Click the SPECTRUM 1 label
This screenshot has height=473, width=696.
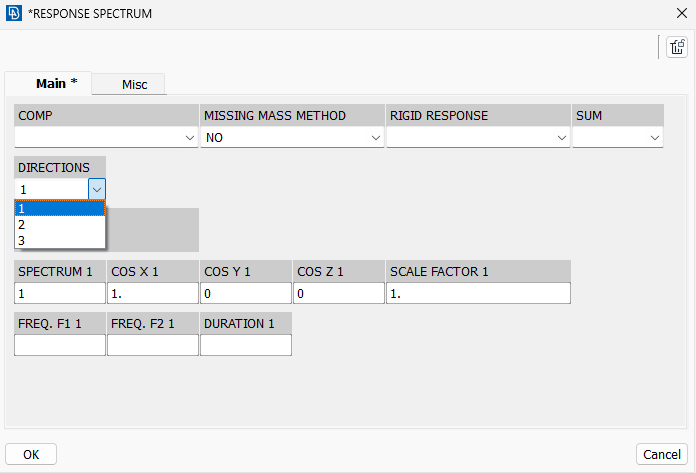pyautogui.click(x=55, y=272)
